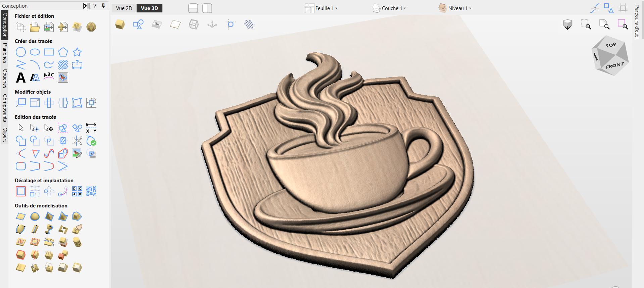Screen dimensions: 644x288
Task: Click the golden faceted sphere icon
Action: click(x=91, y=27)
